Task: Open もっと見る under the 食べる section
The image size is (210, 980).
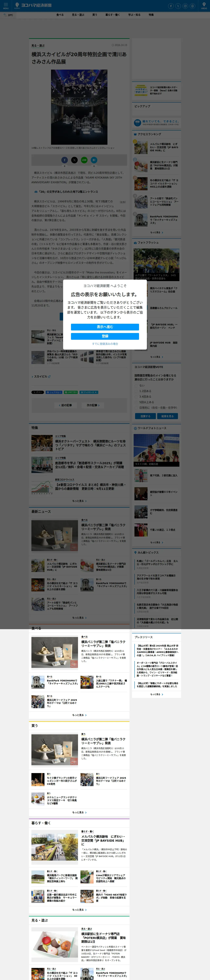Action: point(79,715)
